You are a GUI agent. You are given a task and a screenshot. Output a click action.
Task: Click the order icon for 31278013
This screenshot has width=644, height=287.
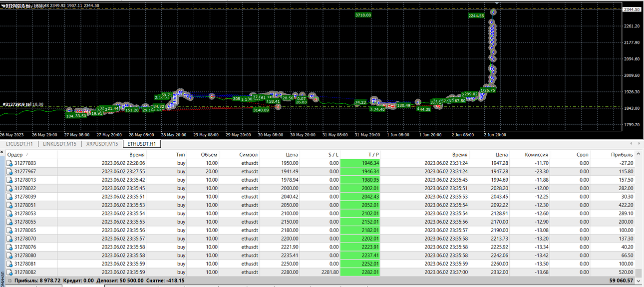9,180
